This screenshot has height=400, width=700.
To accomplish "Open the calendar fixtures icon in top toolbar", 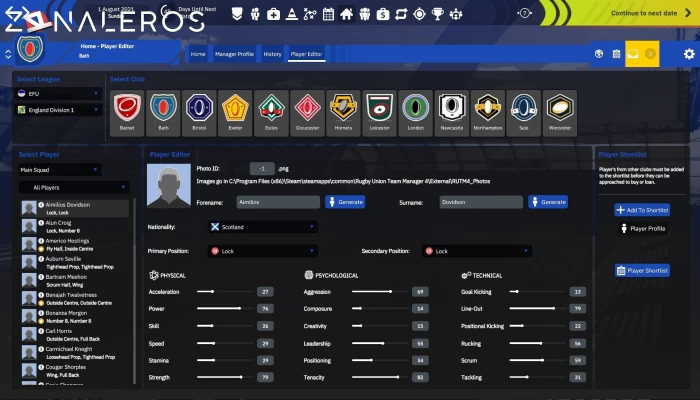I will click(328, 14).
